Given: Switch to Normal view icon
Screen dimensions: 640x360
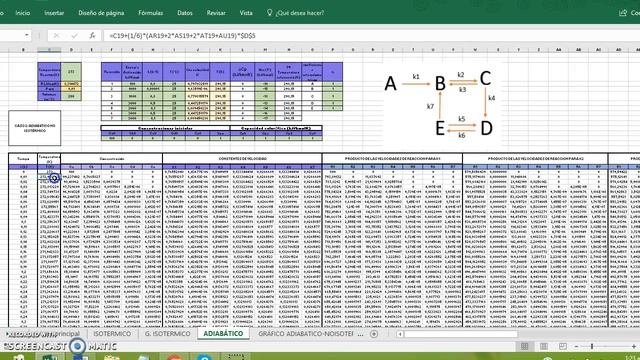Looking at the screenshot, I should [524, 347].
